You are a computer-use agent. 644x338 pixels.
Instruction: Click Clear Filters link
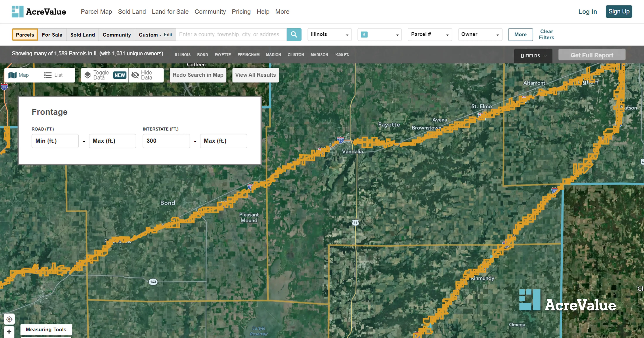tap(546, 35)
